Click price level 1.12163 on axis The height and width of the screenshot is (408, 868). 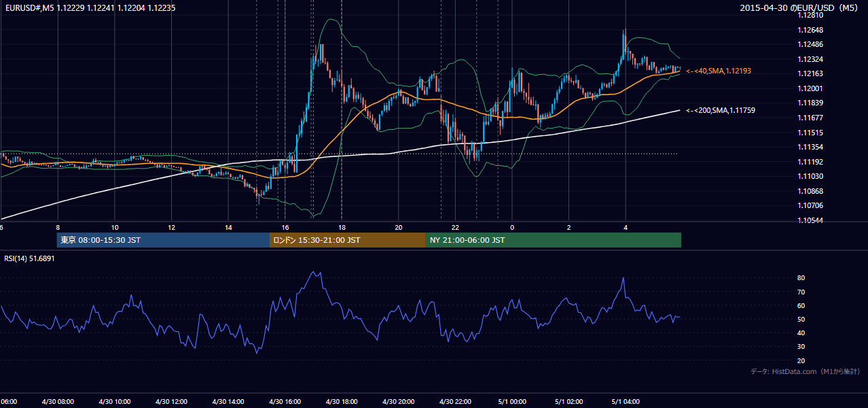pos(810,73)
